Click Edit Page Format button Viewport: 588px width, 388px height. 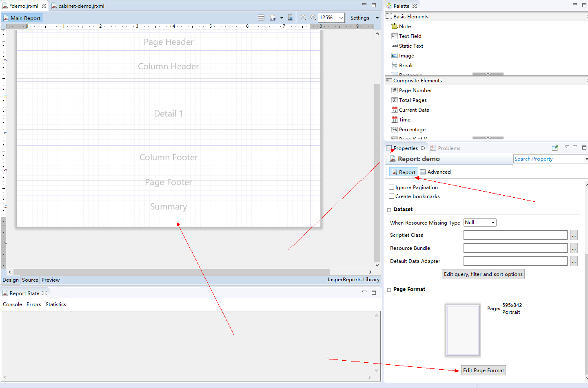coord(484,370)
